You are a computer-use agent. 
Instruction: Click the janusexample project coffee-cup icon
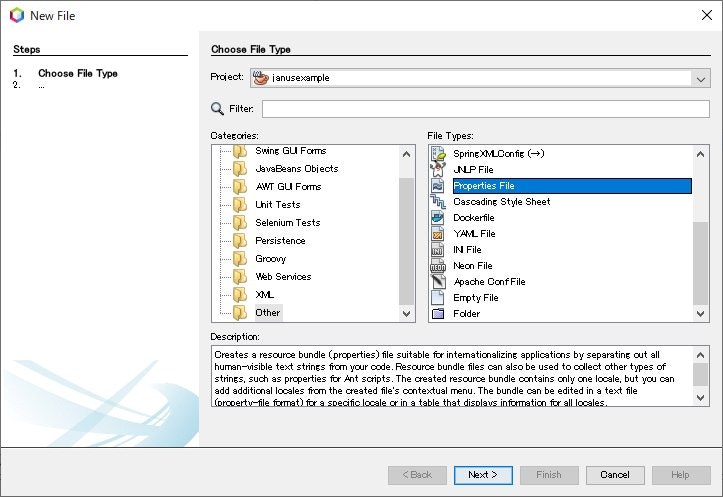tap(261, 78)
